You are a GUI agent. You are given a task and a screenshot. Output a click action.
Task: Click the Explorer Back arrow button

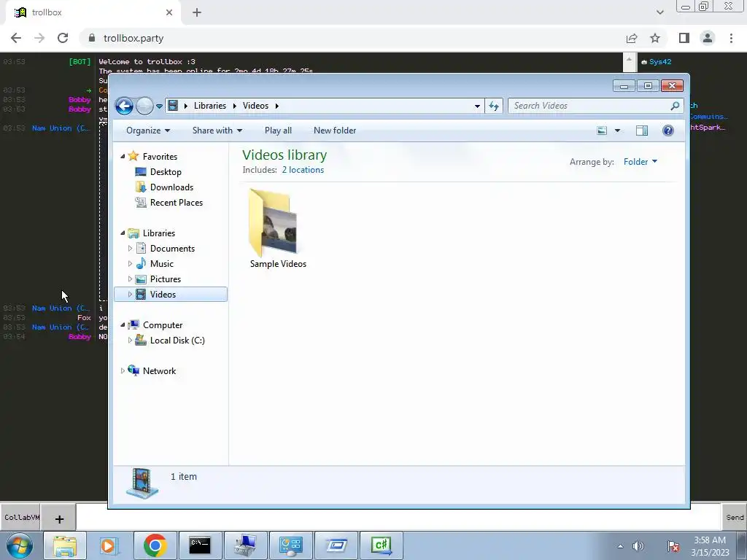[x=124, y=106]
